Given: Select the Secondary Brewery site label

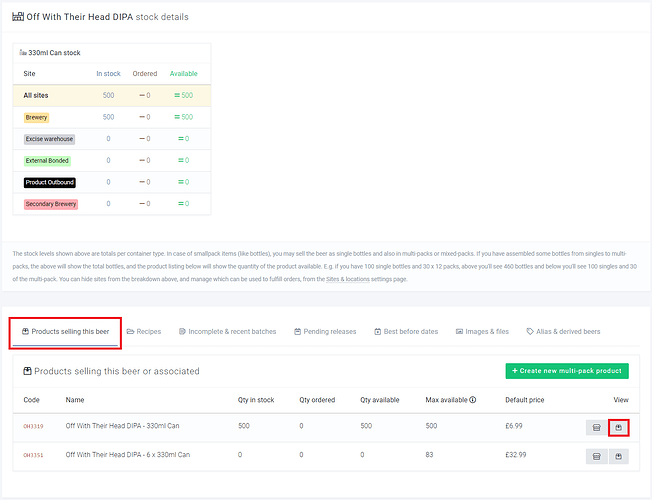Looking at the screenshot, I should (50, 204).
